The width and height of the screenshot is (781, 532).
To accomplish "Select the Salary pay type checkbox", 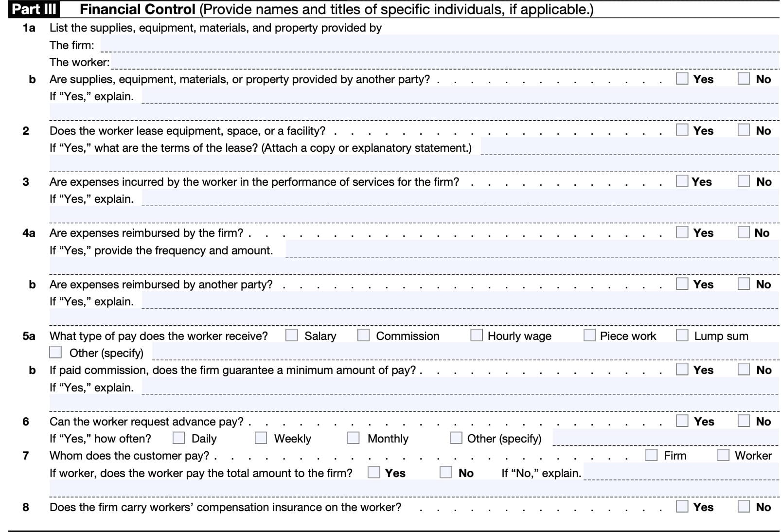I will [x=292, y=335].
